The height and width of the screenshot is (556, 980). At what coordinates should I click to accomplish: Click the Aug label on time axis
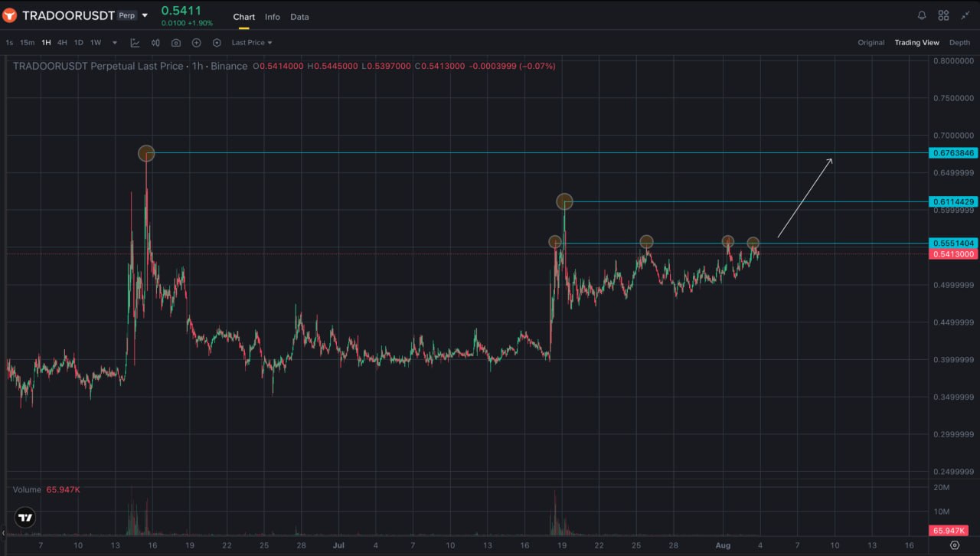click(723, 545)
